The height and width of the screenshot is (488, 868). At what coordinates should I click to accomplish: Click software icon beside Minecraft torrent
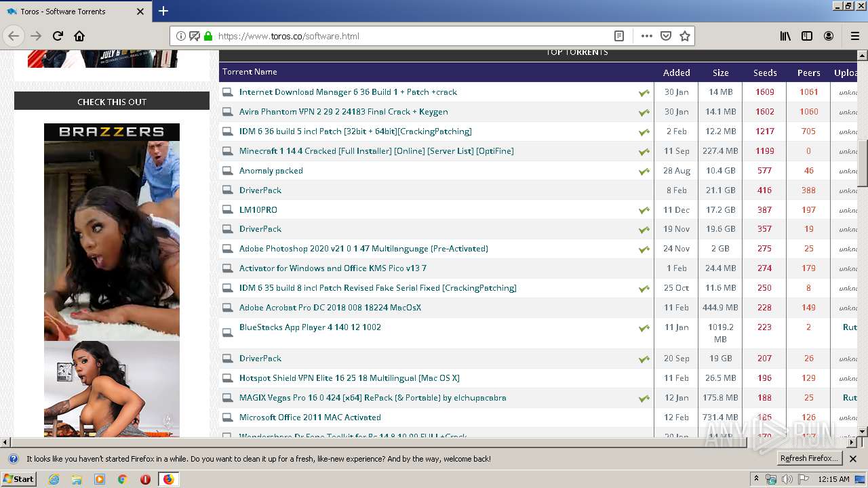(228, 151)
